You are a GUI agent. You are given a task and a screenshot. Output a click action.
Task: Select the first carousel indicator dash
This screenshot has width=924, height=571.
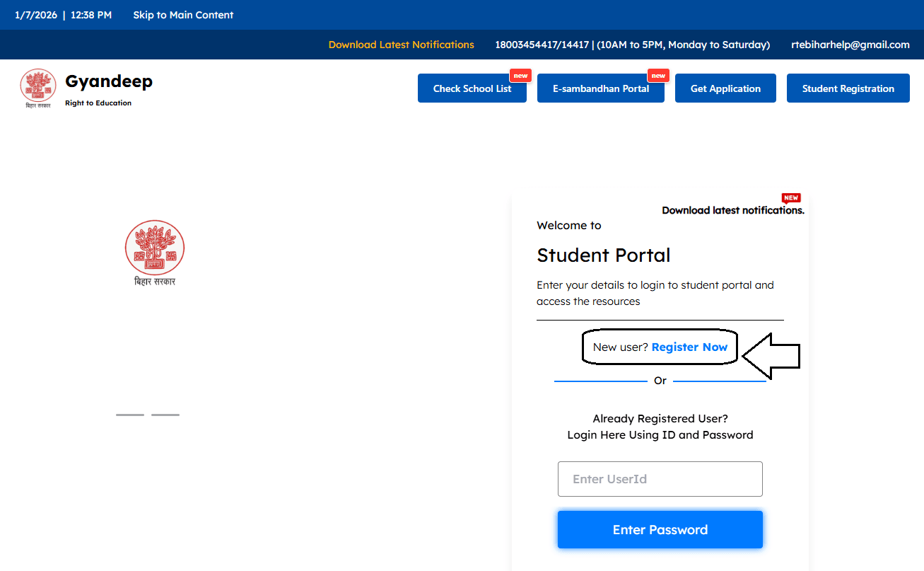point(129,414)
